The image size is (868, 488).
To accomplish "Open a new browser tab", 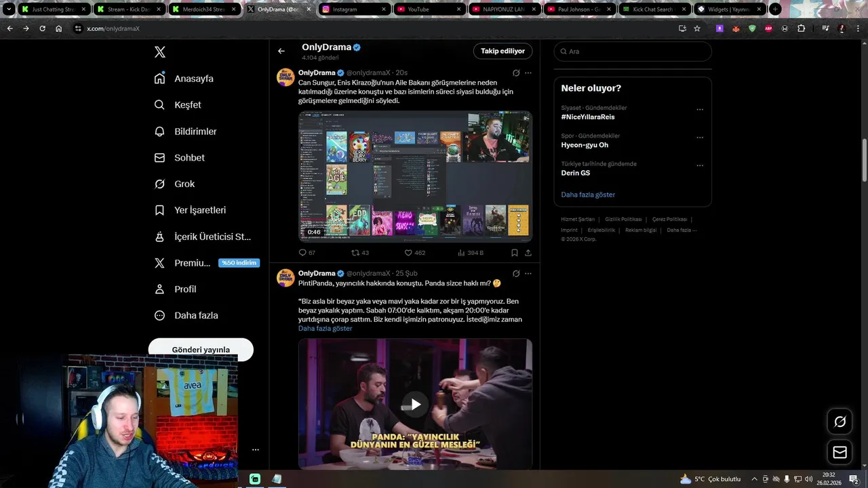I will click(775, 9).
